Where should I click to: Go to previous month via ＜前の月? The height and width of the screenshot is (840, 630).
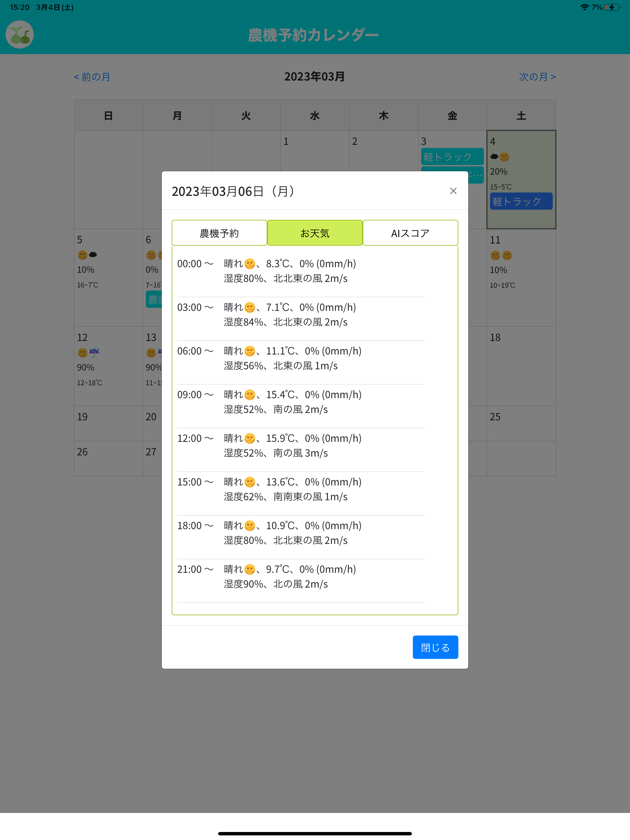tap(92, 77)
